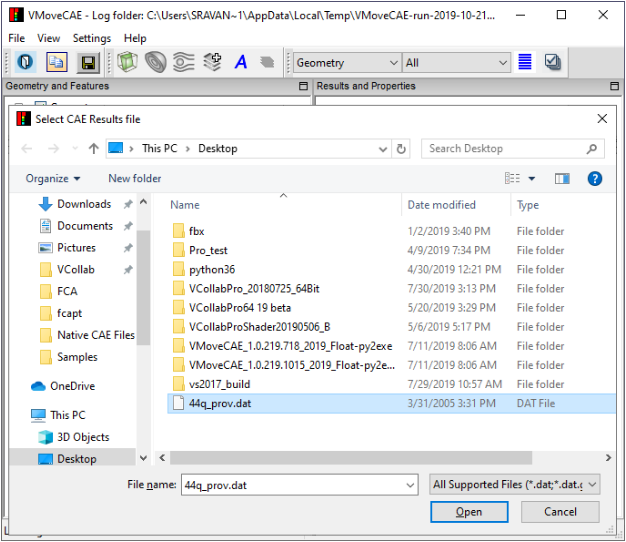Open the recent locations dropdown arrow

pos(75,148)
